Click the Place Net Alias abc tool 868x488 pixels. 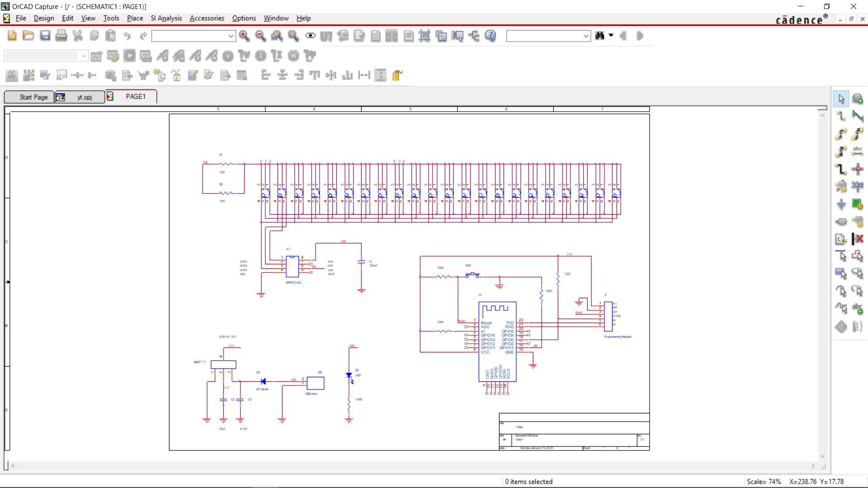point(858,151)
